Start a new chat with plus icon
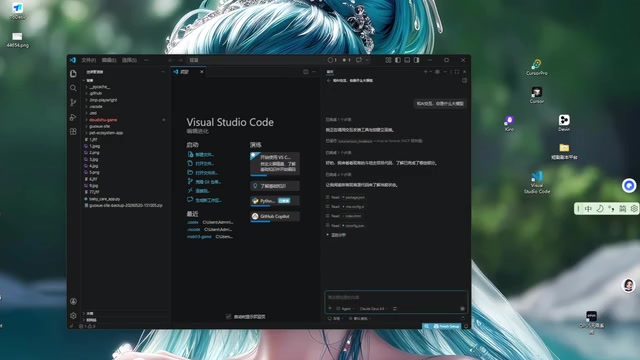 tap(425, 72)
